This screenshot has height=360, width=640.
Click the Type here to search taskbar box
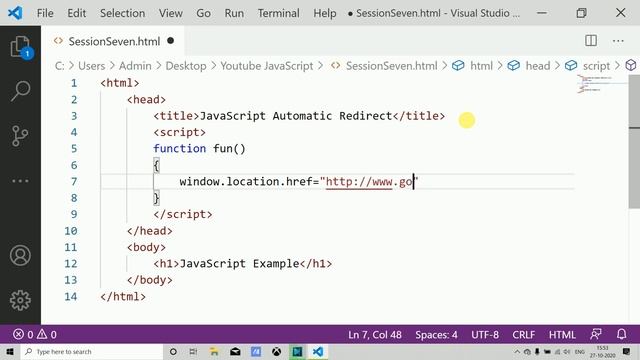(x=92, y=351)
